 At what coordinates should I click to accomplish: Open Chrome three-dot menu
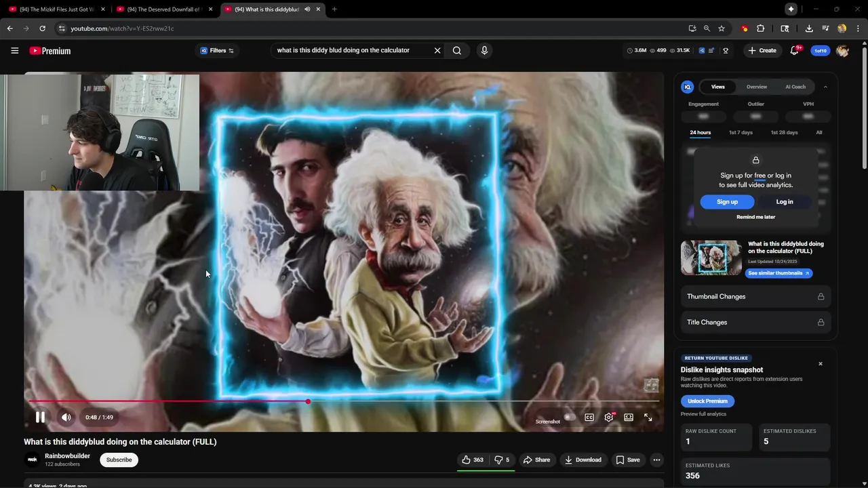pos(858,28)
